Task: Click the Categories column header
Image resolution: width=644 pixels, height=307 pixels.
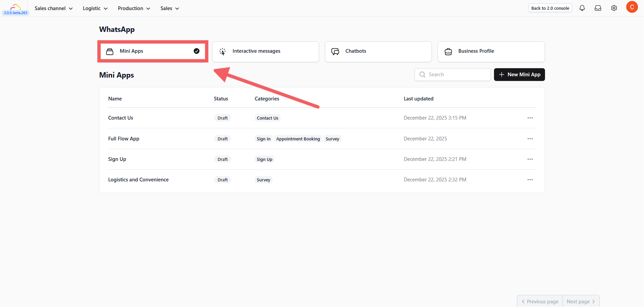Action: pos(267,99)
